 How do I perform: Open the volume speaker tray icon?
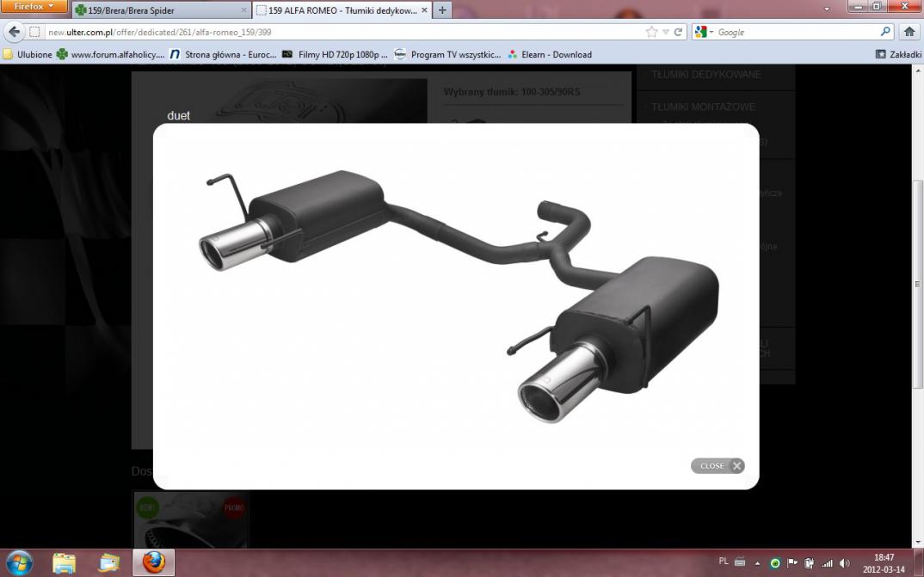point(845,563)
